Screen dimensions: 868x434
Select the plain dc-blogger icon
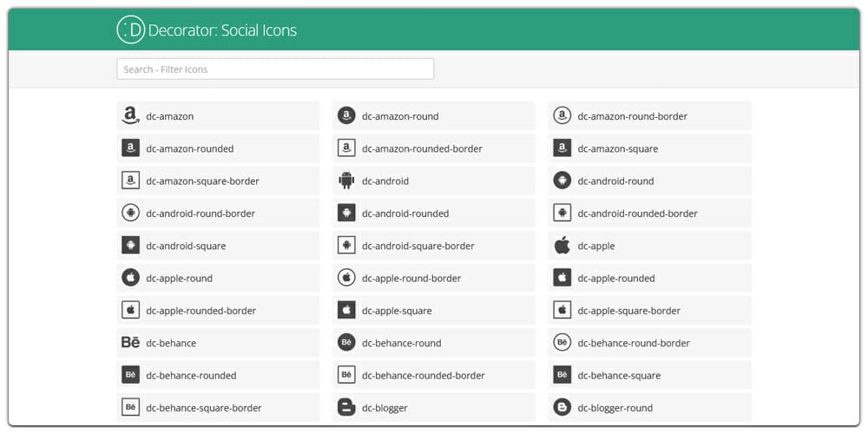(346, 407)
